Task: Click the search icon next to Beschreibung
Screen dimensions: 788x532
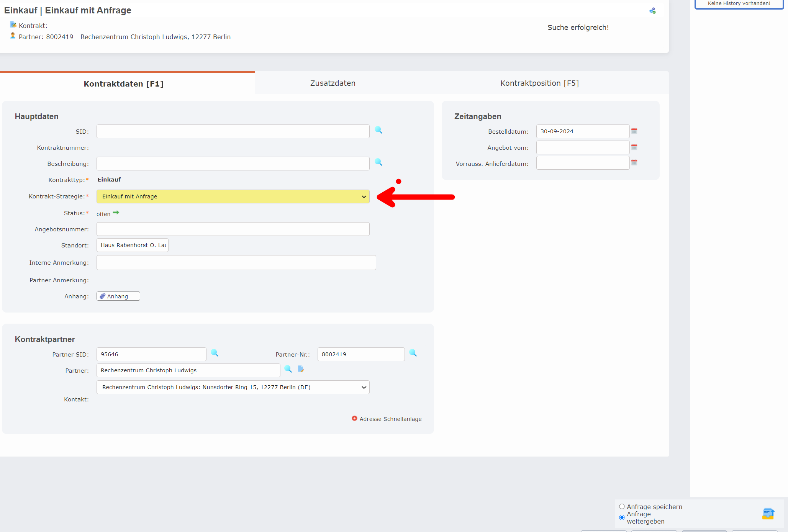Action: click(x=378, y=162)
